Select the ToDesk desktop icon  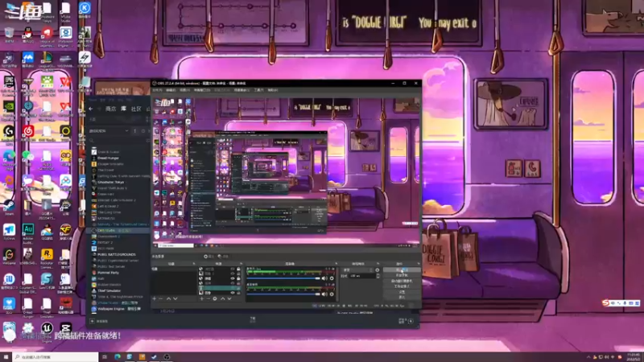click(x=9, y=232)
